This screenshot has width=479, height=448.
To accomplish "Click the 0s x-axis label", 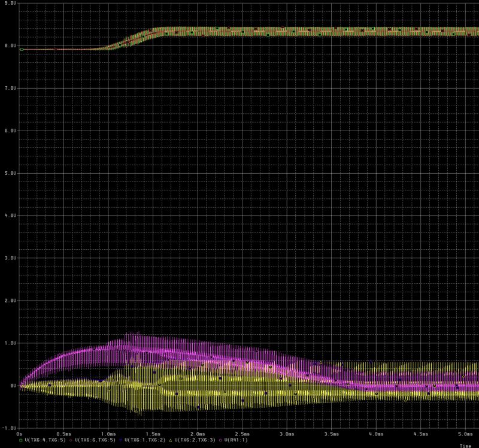I will pyautogui.click(x=19, y=434).
